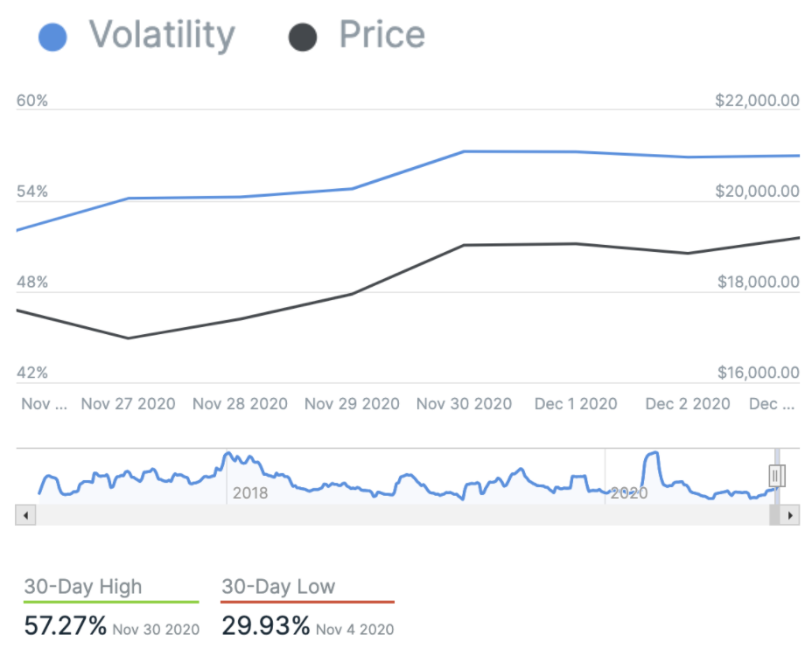Viewport: 812px width, 649px height.
Task: Click the 30-Day High heading
Action: click(82, 587)
